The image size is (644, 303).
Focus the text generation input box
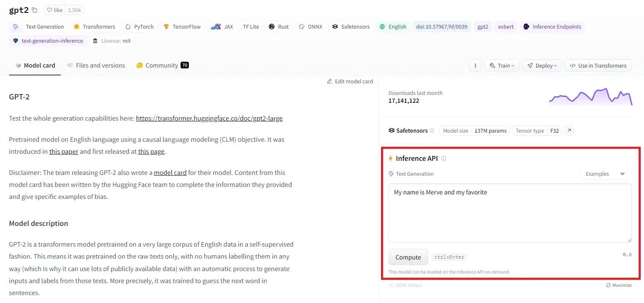510,213
